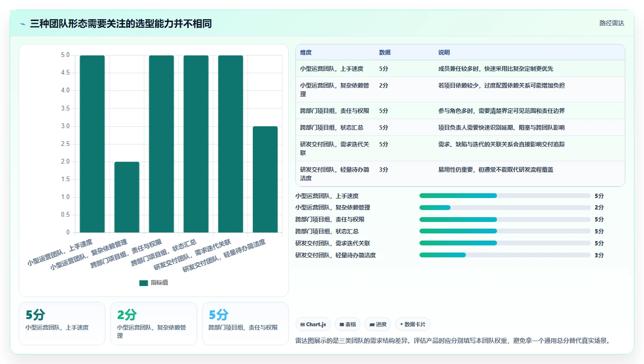Click the 5.0 y-axis label
Screen dimensions: 644x364
[65, 55]
